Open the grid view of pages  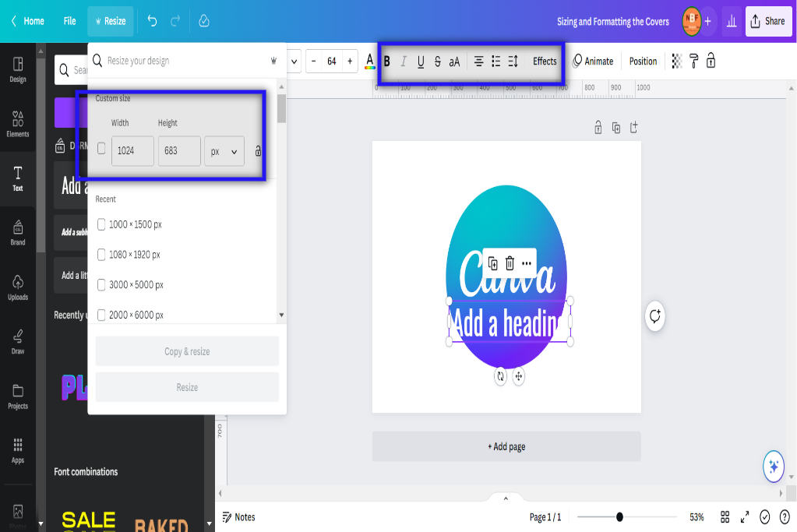click(725, 517)
